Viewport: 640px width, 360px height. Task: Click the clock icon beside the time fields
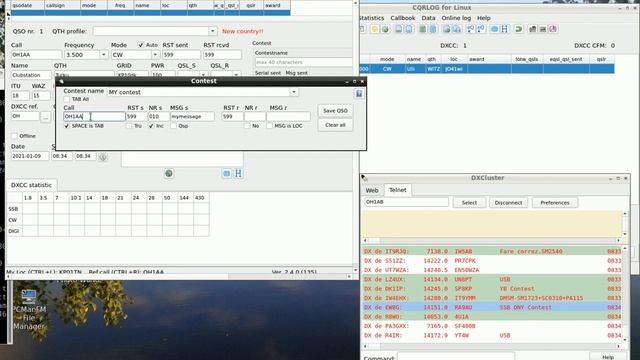coord(102,156)
